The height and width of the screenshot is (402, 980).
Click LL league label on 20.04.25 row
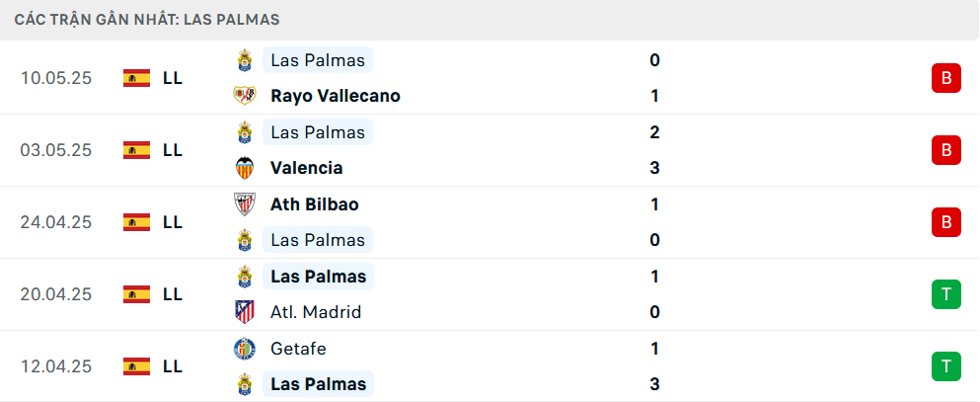[173, 294]
